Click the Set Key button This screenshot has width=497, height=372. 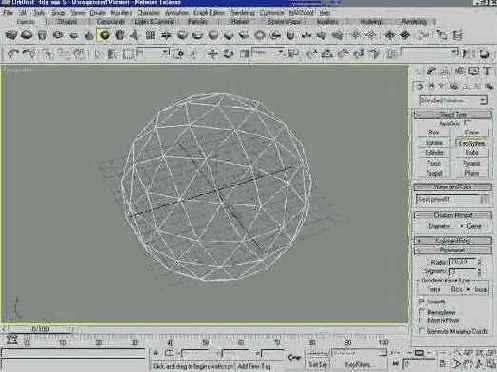pyautogui.click(x=317, y=365)
